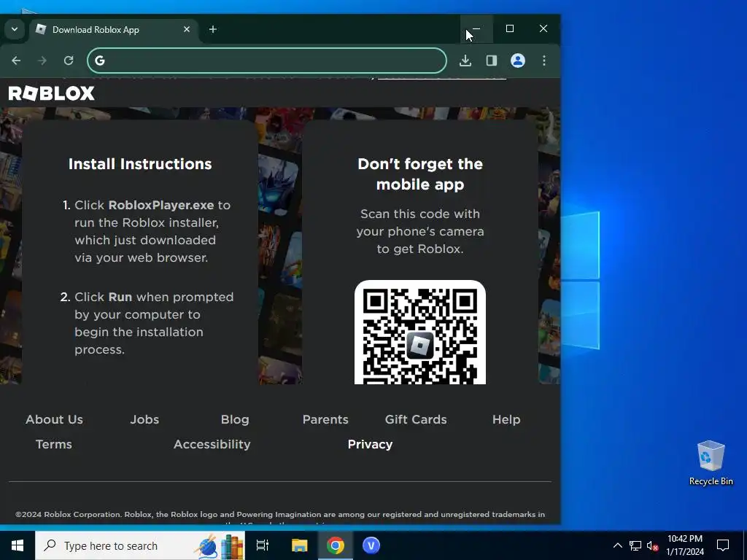Open Task View on the taskbar
This screenshot has width=747, height=560.
click(x=263, y=545)
